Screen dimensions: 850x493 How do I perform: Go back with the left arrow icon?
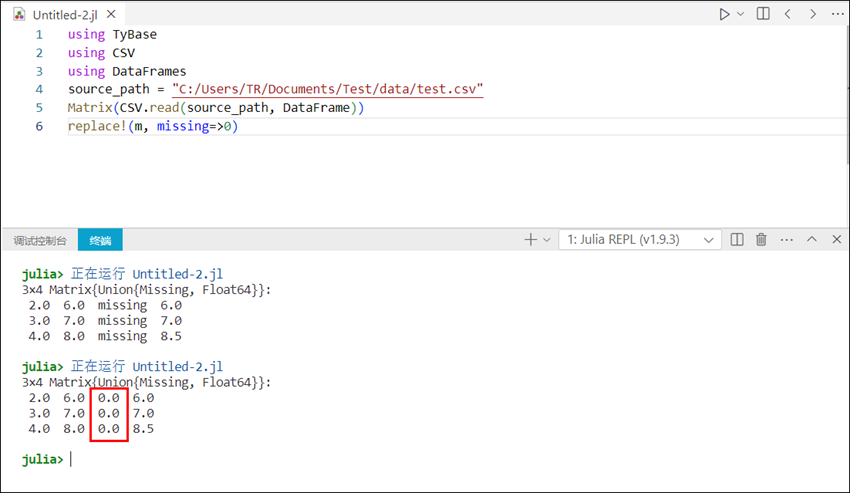(788, 14)
